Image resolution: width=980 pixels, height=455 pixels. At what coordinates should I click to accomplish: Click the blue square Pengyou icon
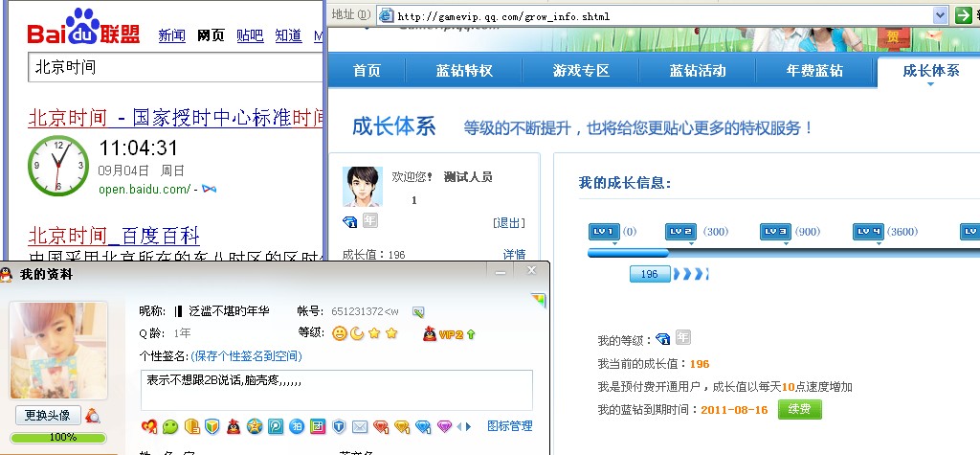[276, 427]
